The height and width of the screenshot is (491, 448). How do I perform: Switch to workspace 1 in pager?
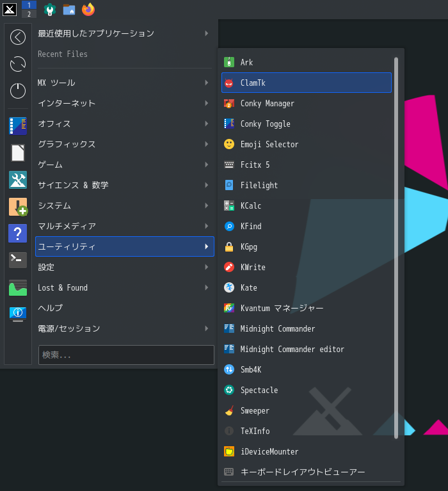pos(29,5)
